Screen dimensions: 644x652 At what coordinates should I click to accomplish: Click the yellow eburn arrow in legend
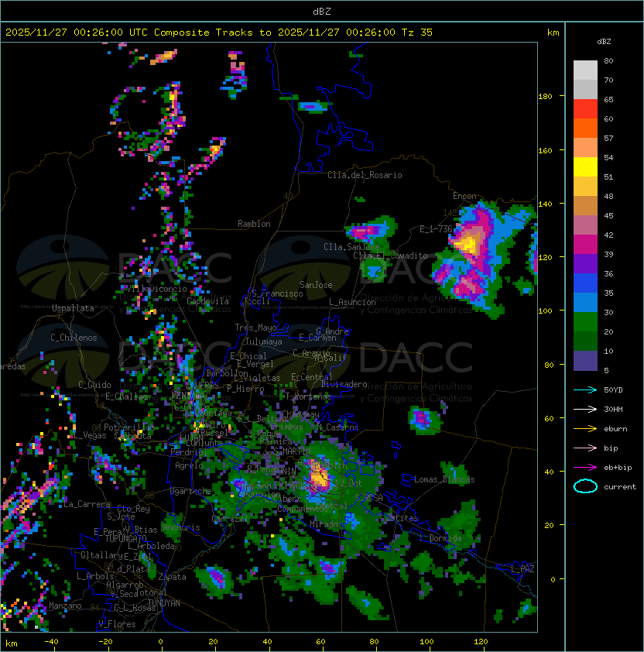[x=585, y=429]
